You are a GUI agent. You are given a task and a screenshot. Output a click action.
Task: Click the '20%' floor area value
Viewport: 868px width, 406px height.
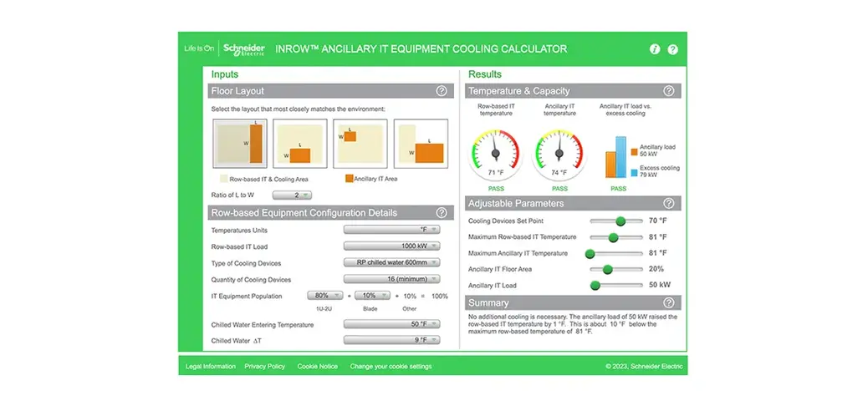coord(656,269)
